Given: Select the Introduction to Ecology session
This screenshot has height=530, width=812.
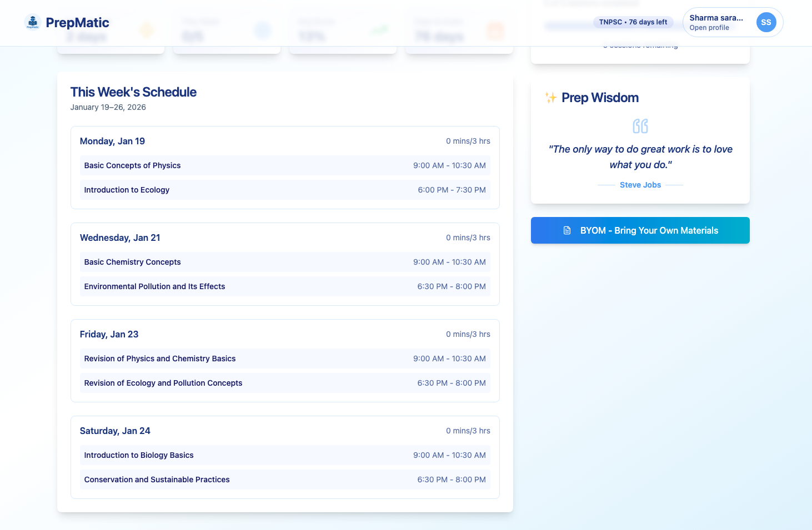Looking at the screenshot, I should coord(285,189).
